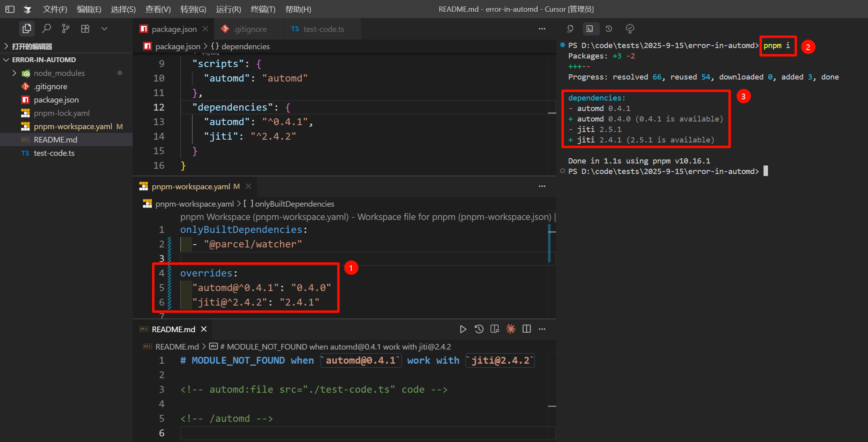Collapse the ERROR-IN-AUTOMD folder section
The height and width of the screenshot is (442, 868).
[x=66, y=60]
